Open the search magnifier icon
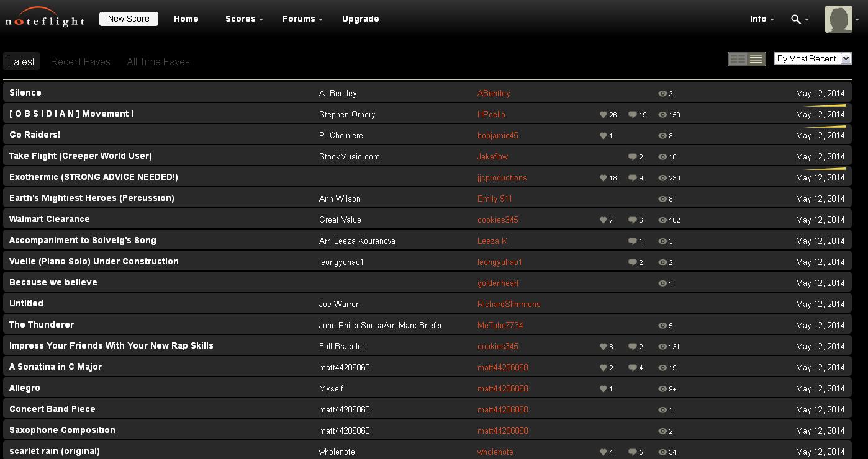This screenshot has width=868, height=459. 795,19
